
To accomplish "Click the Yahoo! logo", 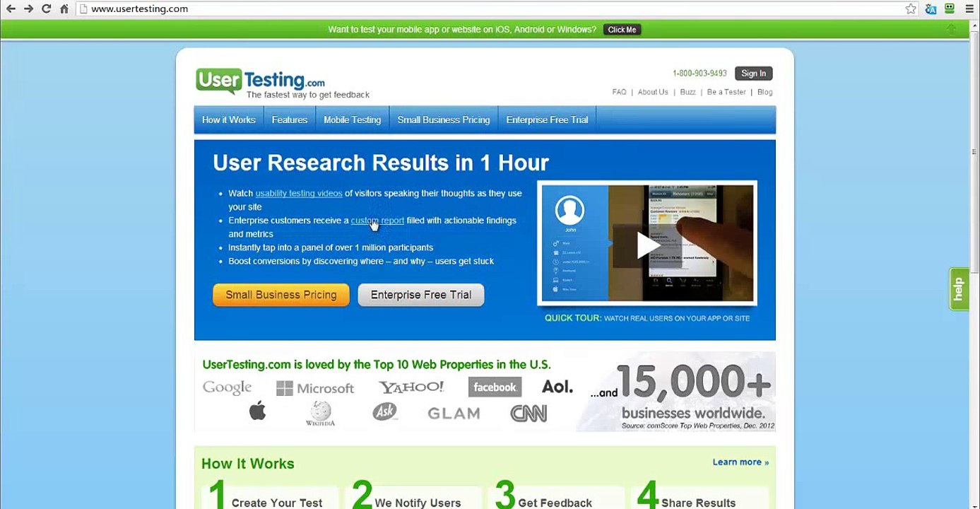I will coord(411,387).
